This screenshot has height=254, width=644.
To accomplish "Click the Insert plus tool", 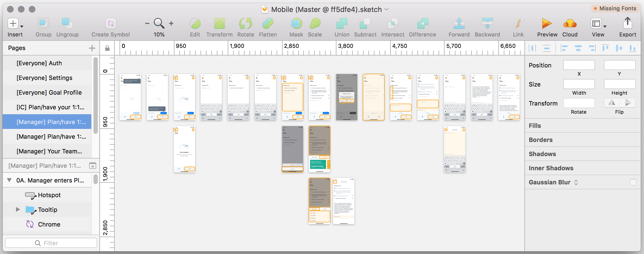I will tap(13, 24).
